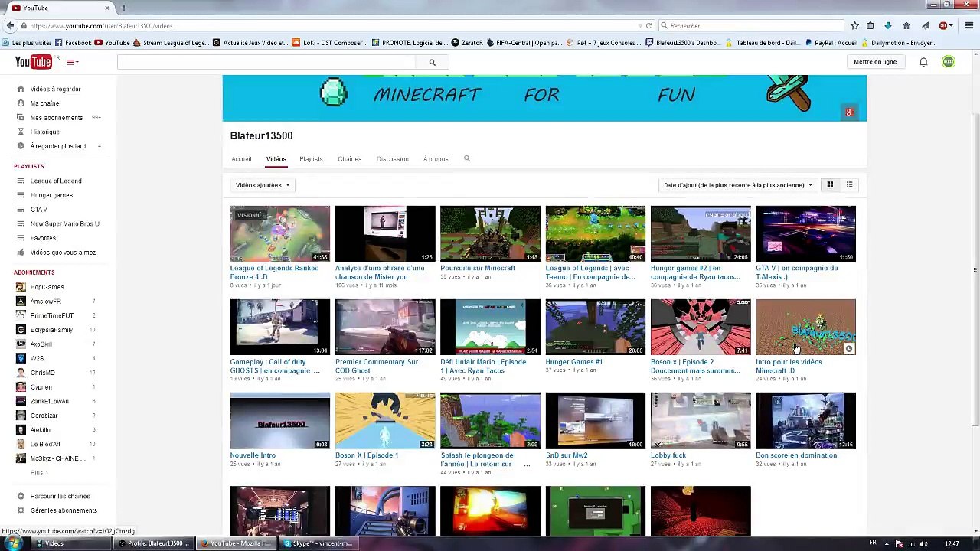Click the red Adblock toolbar icon
The image size is (980, 551).
943,26
